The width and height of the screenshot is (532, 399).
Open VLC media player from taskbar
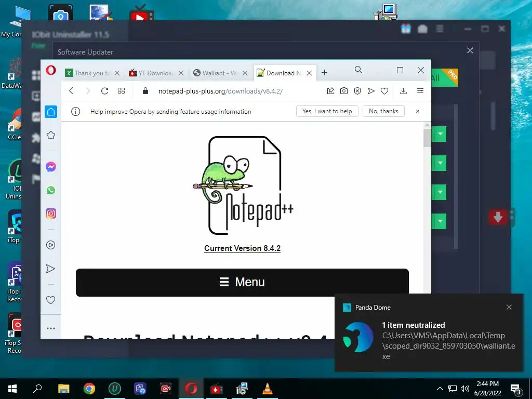(x=268, y=389)
